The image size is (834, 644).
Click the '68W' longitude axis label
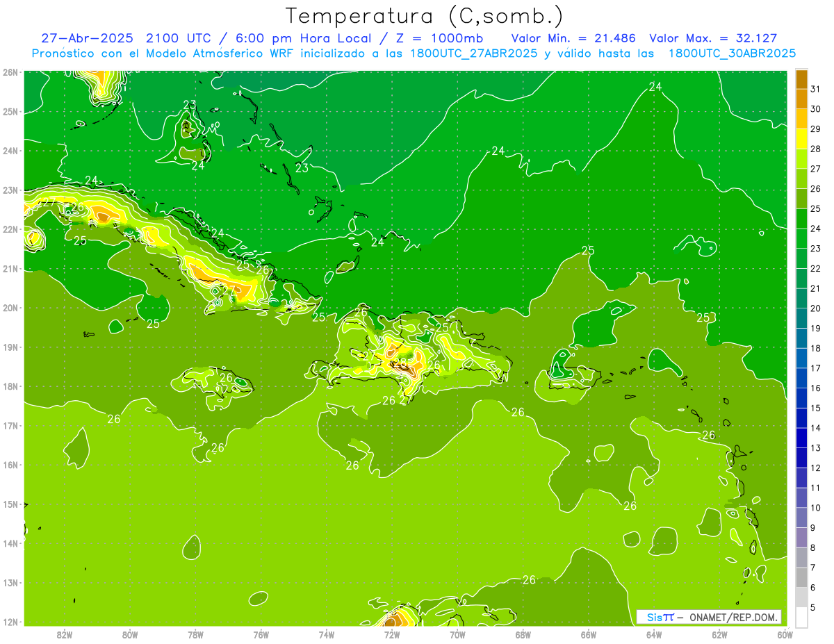(523, 634)
